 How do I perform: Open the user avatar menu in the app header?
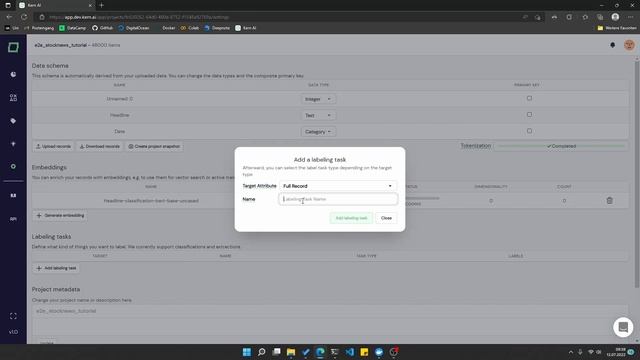[629, 45]
